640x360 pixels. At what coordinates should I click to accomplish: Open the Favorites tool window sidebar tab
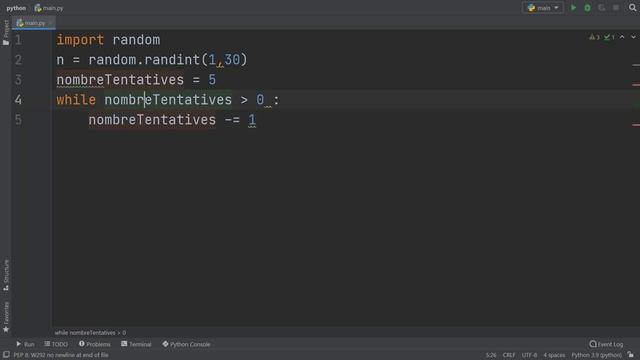[6, 317]
